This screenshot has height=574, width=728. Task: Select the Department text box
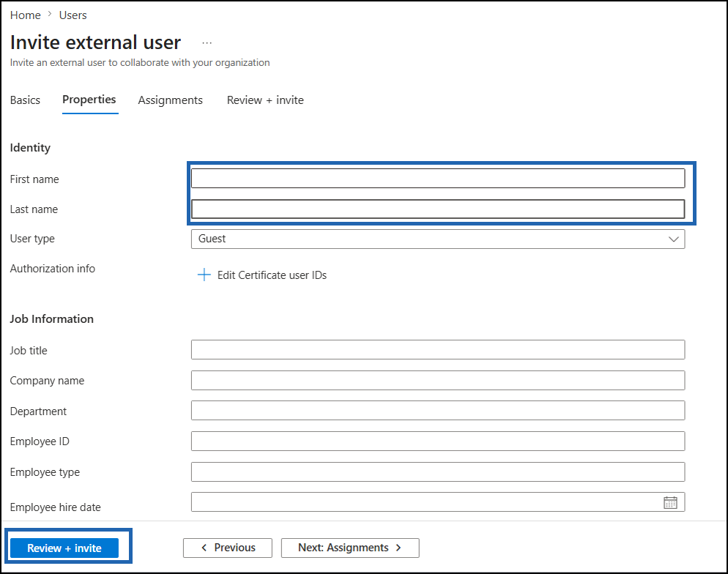(x=438, y=411)
